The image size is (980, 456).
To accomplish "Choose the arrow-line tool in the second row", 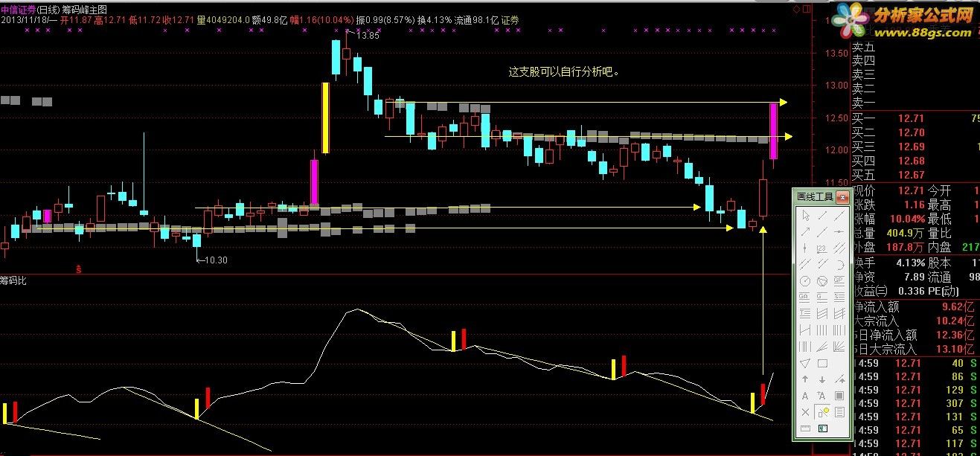I will 805,231.
